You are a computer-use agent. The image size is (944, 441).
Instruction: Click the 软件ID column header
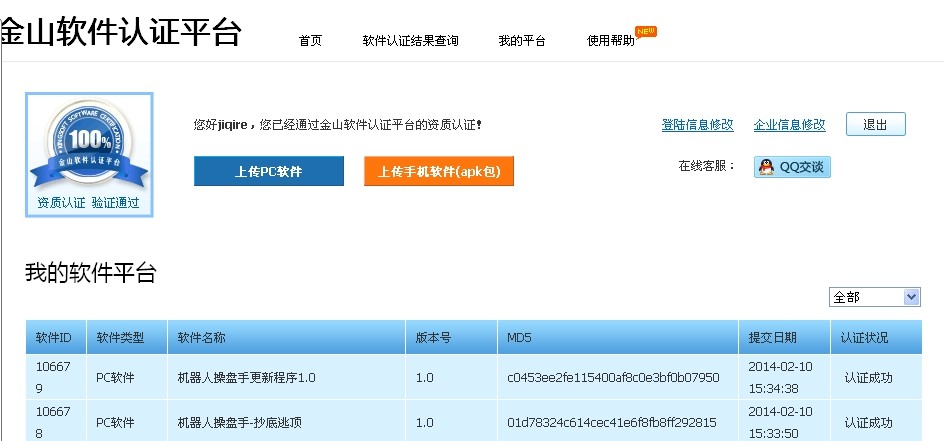[54, 338]
